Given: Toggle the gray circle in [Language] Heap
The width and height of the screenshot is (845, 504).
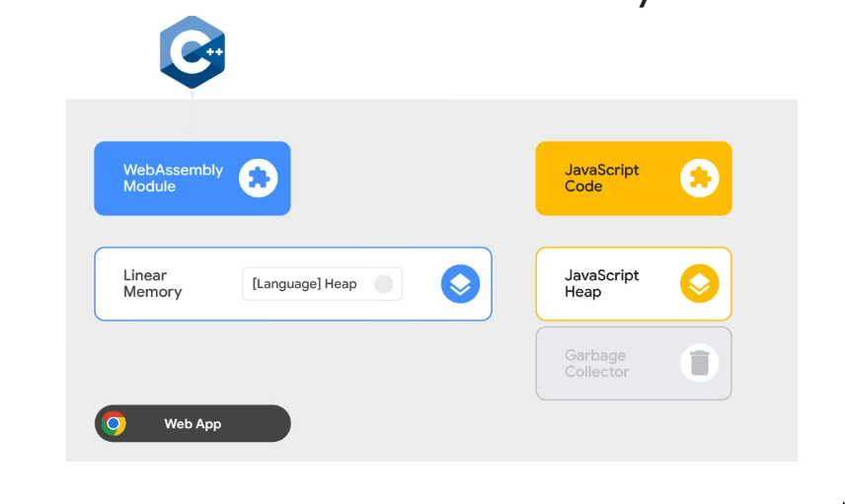Looking at the screenshot, I should (384, 284).
